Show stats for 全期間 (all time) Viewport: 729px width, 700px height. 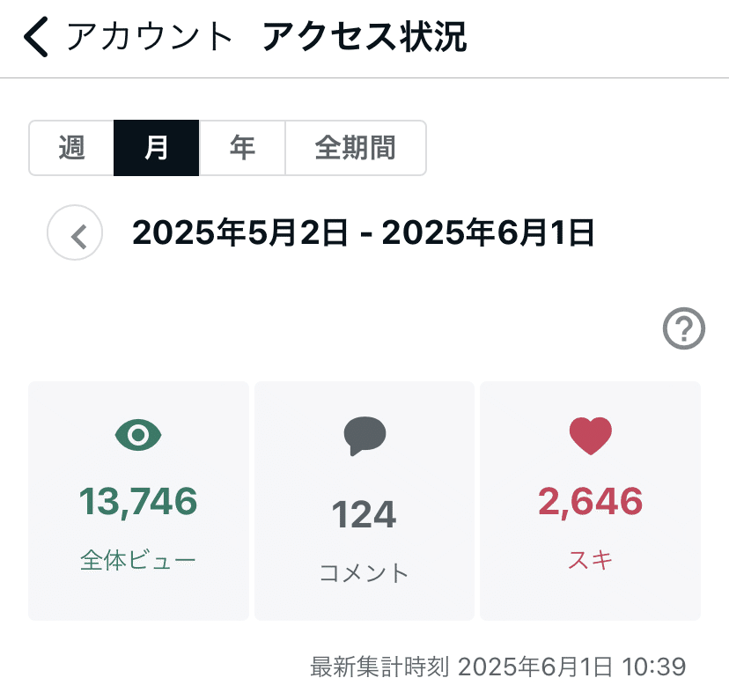[356, 148]
